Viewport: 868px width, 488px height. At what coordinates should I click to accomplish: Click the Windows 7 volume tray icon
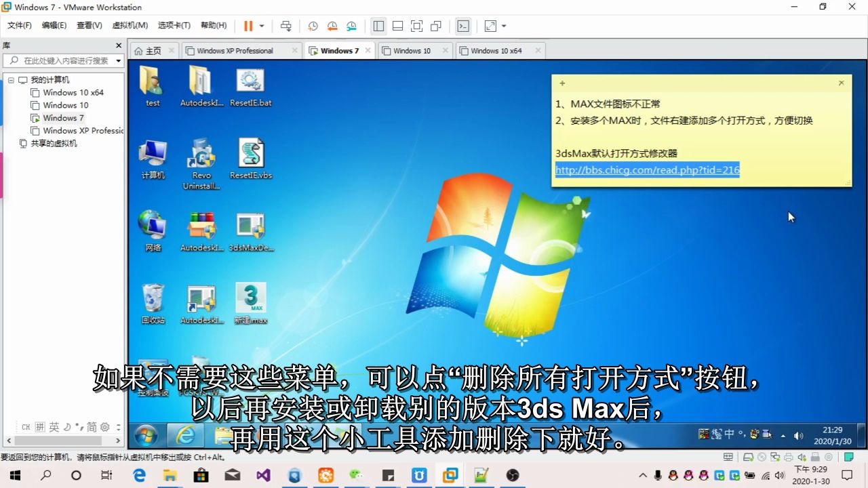pyautogui.click(x=799, y=435)
